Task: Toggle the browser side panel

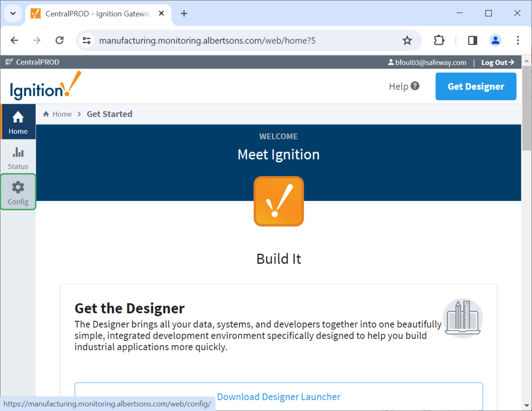Action: click(x=473, y=40)
